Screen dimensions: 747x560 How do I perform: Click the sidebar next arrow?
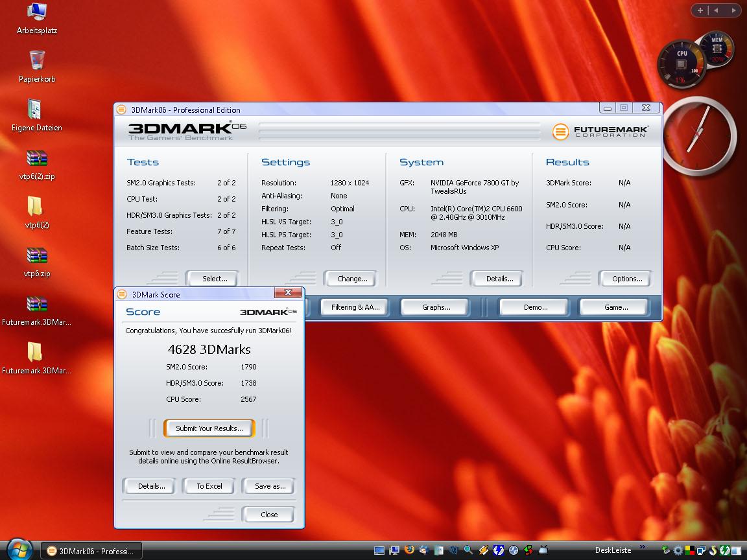tap(733, 10)
